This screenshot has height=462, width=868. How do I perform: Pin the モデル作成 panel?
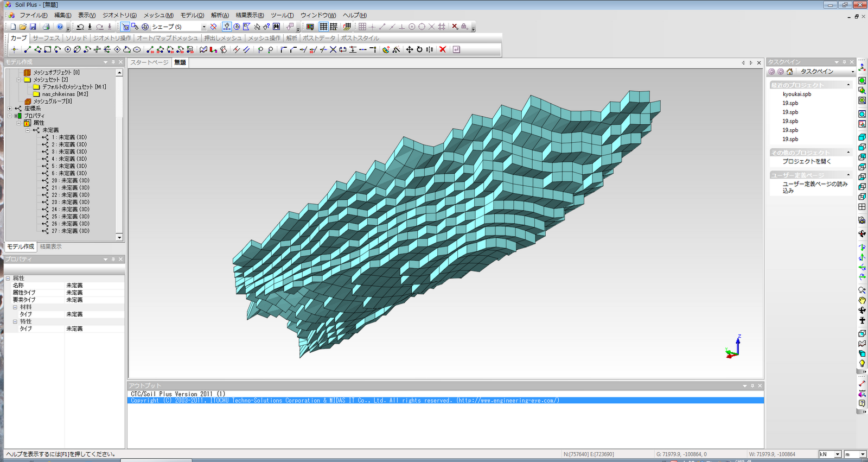[x=113, y=62]
